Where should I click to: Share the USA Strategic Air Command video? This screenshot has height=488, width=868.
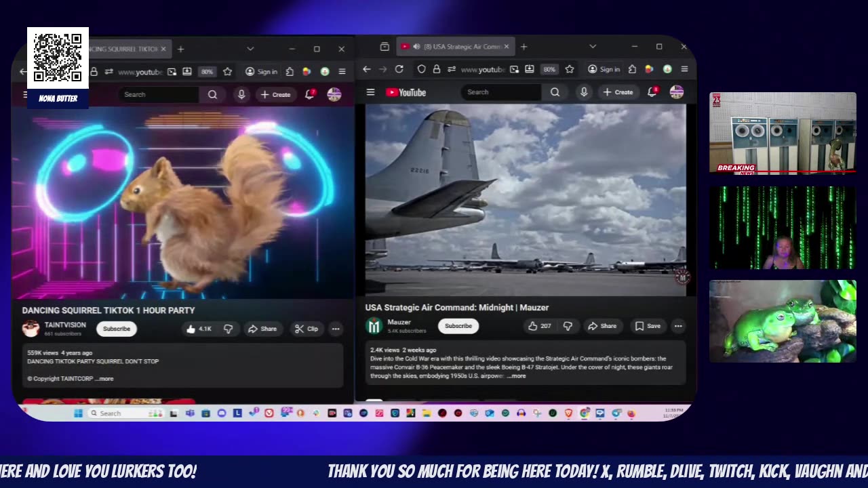601,326
